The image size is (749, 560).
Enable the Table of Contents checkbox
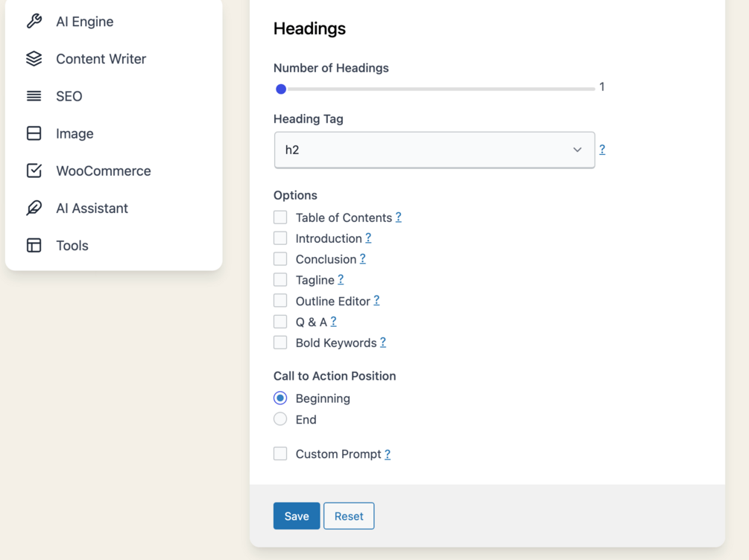coord(280,217)
